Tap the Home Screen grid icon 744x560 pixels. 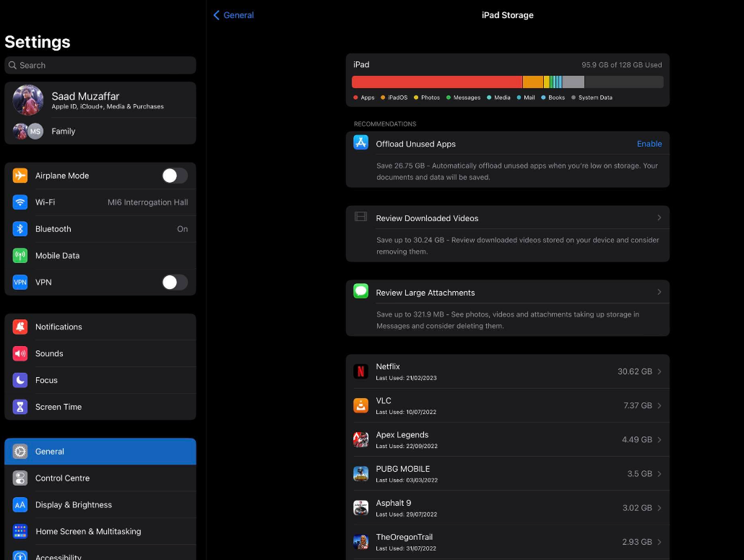[20, 531]
